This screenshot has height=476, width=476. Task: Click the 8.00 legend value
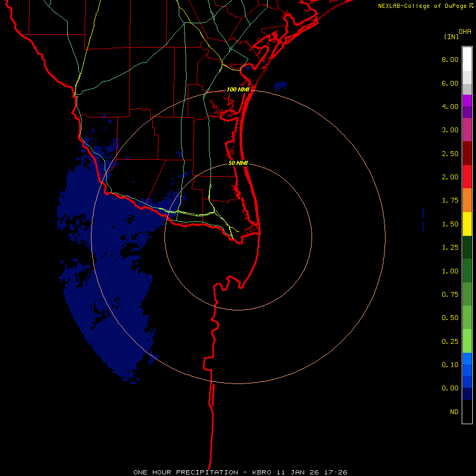click(x=450, y=59)
